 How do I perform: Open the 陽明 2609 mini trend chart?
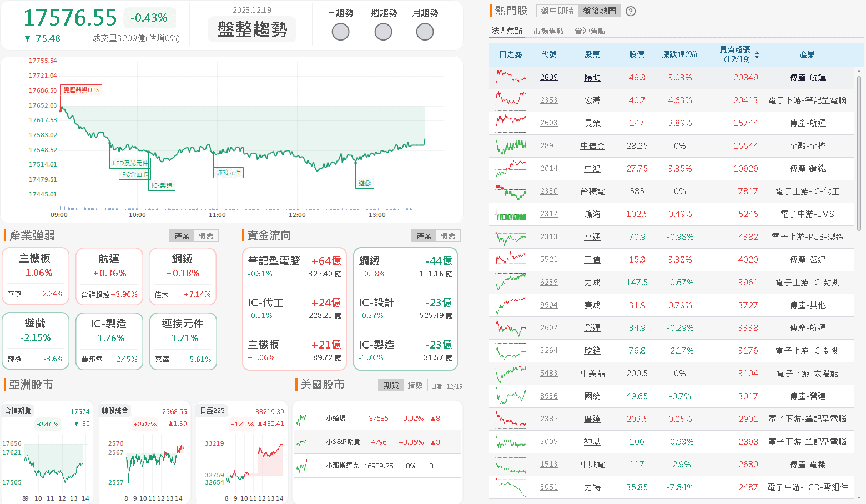(511, 78)
